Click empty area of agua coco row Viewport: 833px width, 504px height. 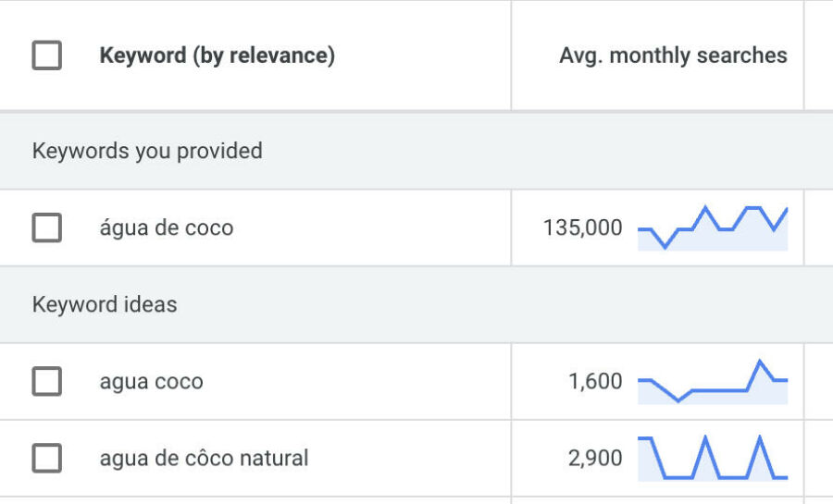click(356, 381)
